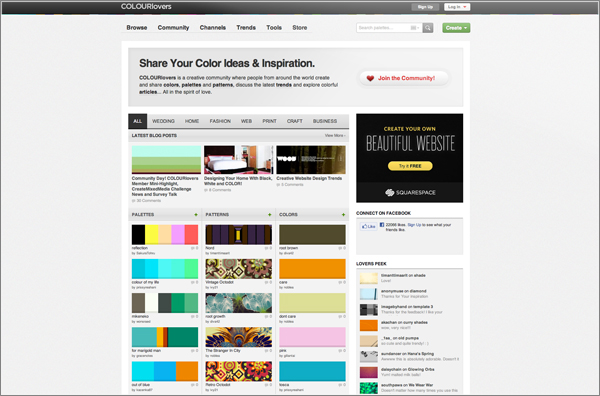Select the pink color swatch
The height and width of the screenshot is (396, 600).
(312, 337)
